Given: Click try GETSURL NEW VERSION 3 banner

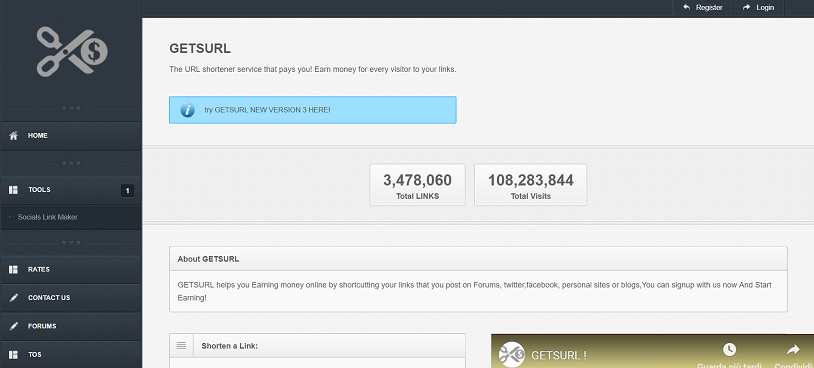Looking at the screenshot, I should click(x=313, y=110).
